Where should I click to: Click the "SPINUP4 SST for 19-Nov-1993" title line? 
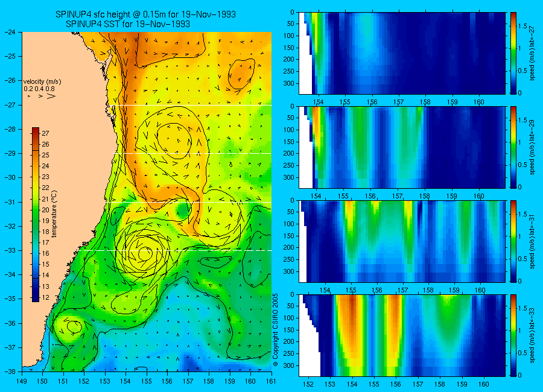pyautogui.click(x=128, y=24)
